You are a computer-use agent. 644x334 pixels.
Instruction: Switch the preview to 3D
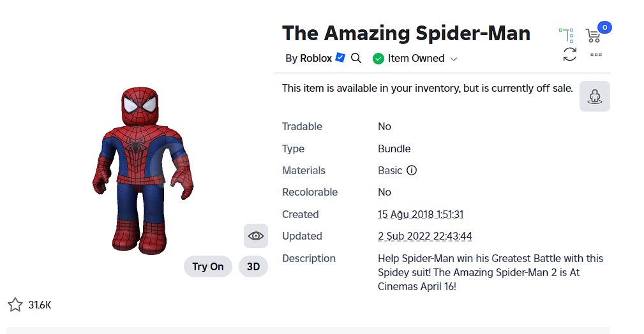(x=253, y=266)
